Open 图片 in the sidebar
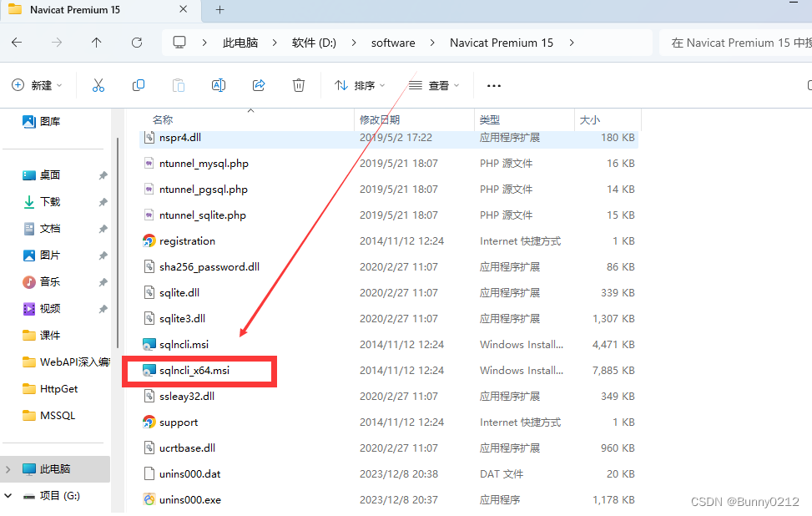Image resolution: width=812 pixels, height=516 pixels. [42, 255]
